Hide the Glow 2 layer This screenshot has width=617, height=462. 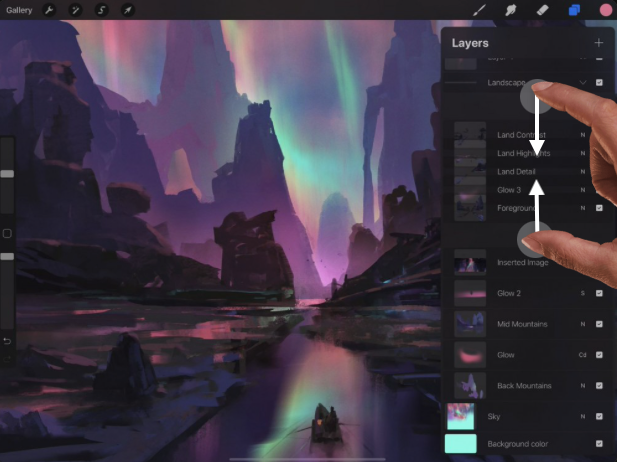(x=599, y=293)
